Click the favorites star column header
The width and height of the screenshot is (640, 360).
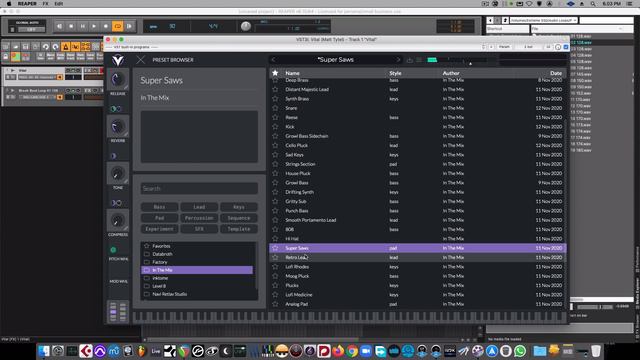[x=275, y=73]
